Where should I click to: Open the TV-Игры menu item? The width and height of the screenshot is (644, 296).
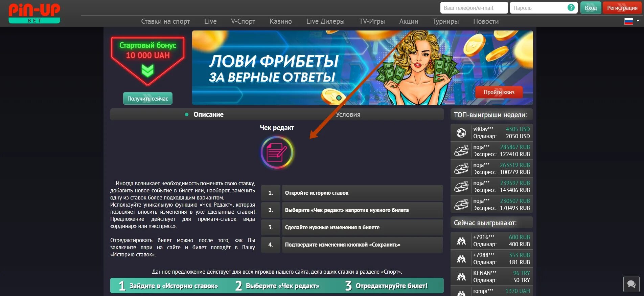(372, 21)
